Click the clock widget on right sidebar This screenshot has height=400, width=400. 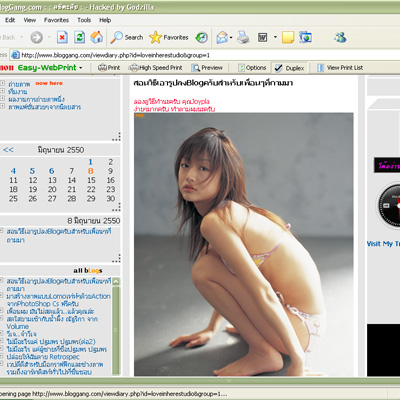point(389,206)
